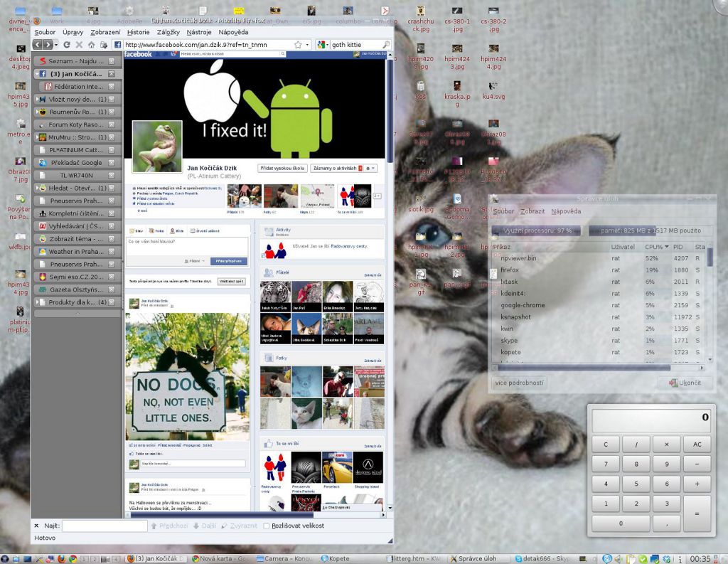
Task: Switch to the Gazeta Olsztyńs tab
Action: [77, 289]
